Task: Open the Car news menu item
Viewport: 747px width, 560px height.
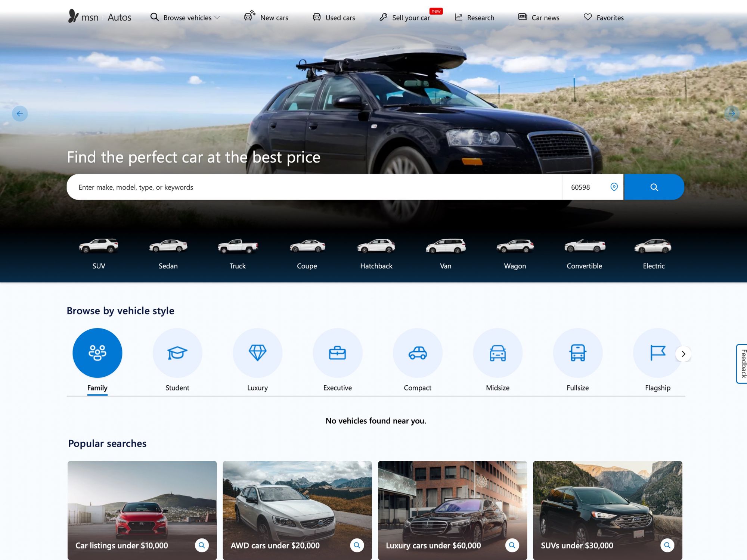Action: [538, 17]
